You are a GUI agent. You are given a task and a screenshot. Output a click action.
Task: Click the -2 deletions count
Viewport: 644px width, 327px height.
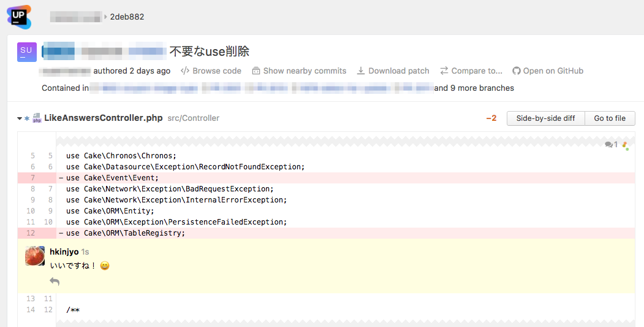[x=491, y=118]
